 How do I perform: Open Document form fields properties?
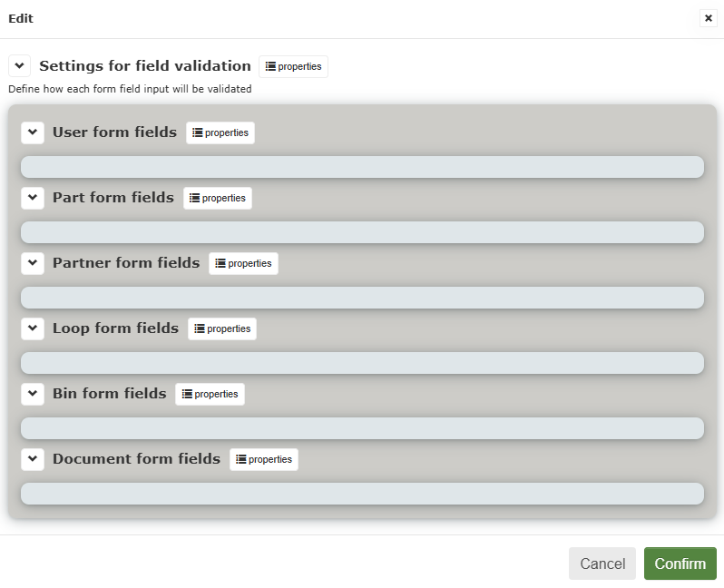click(x=264, y=459)
